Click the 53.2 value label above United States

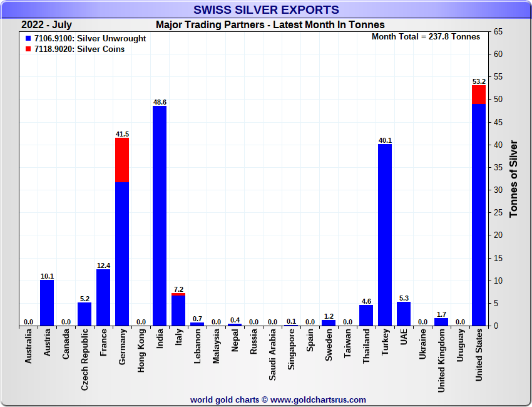479,81
